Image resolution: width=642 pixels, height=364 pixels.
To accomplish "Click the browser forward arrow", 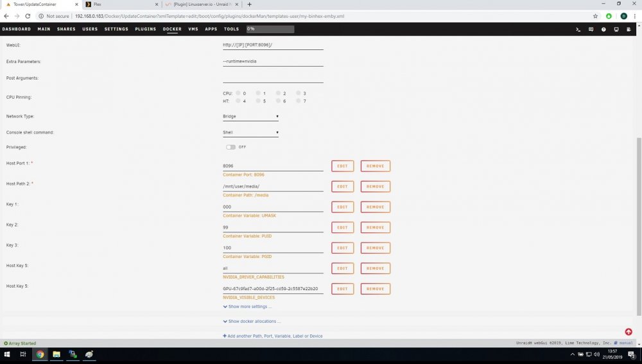I will point(17,16).
